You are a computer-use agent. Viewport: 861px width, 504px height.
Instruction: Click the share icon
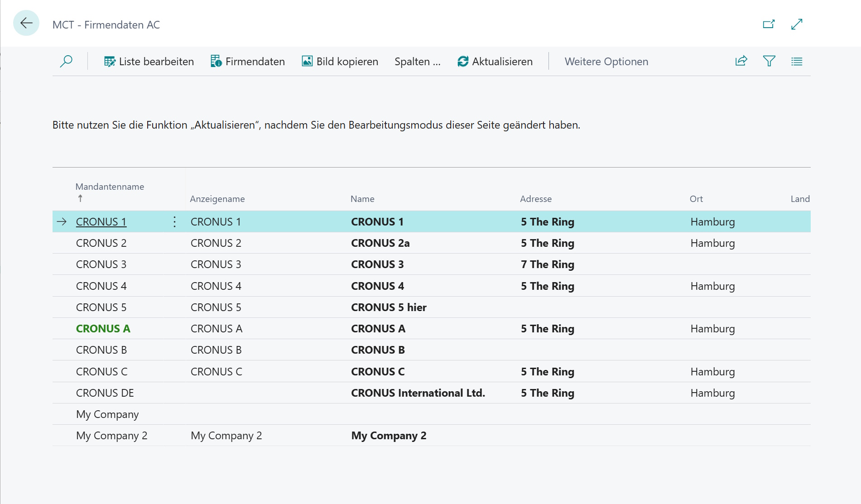[741, 61]
